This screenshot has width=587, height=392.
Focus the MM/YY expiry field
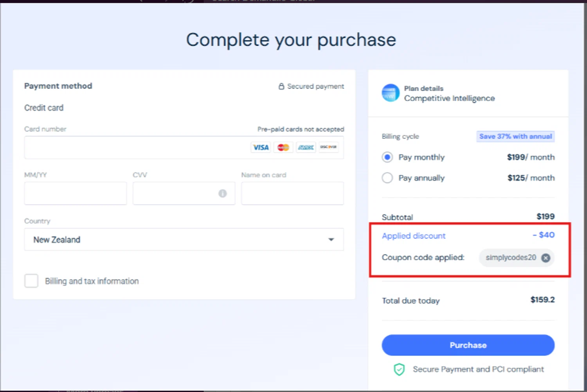click(76, 193)
